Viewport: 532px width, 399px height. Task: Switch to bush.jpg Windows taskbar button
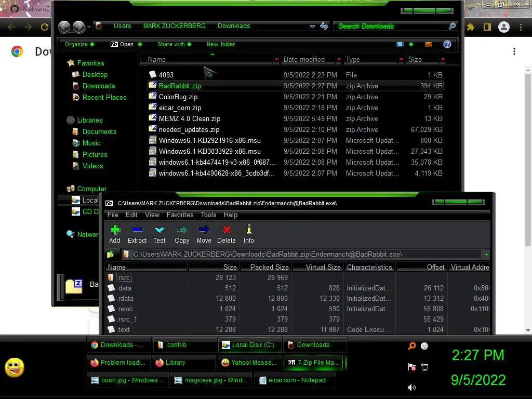coord(128,380)
